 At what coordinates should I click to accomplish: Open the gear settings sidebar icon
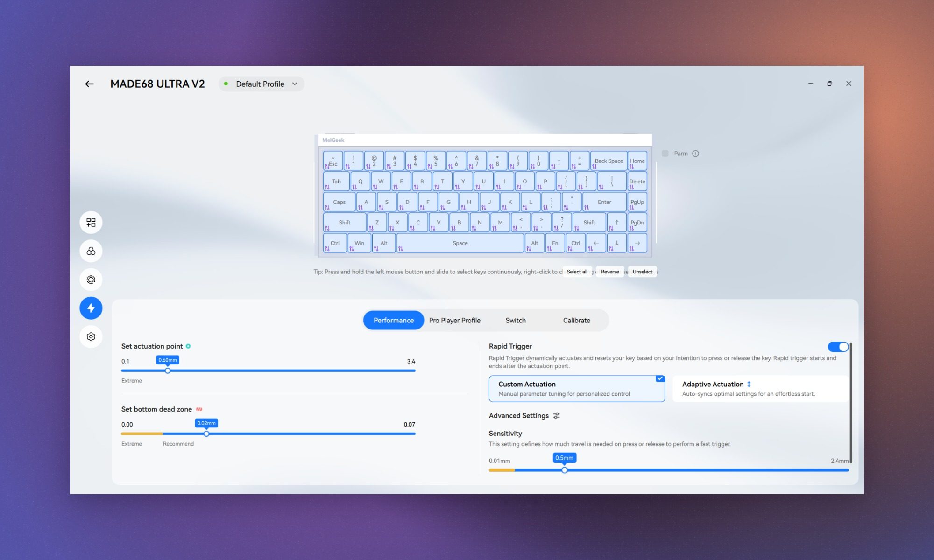click(91, 336)
